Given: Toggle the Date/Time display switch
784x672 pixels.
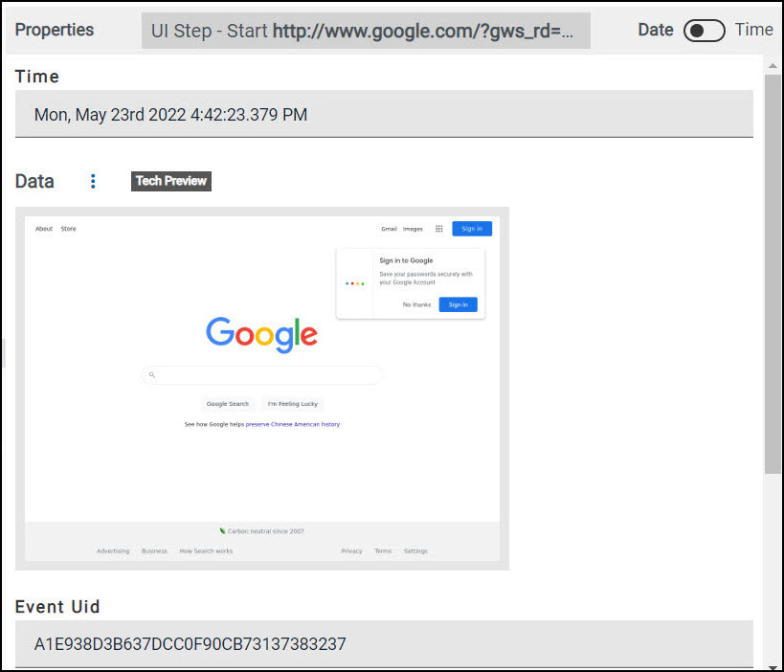Looking at the screenshot, I should 704,31.
